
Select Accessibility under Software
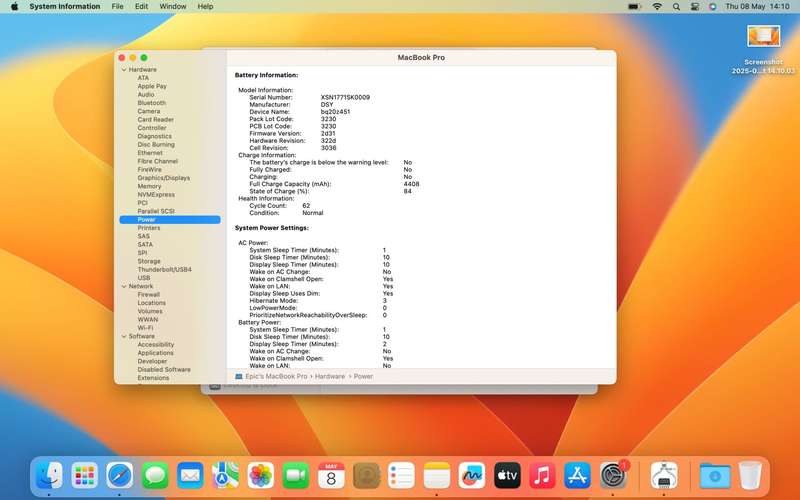point(156,344)
